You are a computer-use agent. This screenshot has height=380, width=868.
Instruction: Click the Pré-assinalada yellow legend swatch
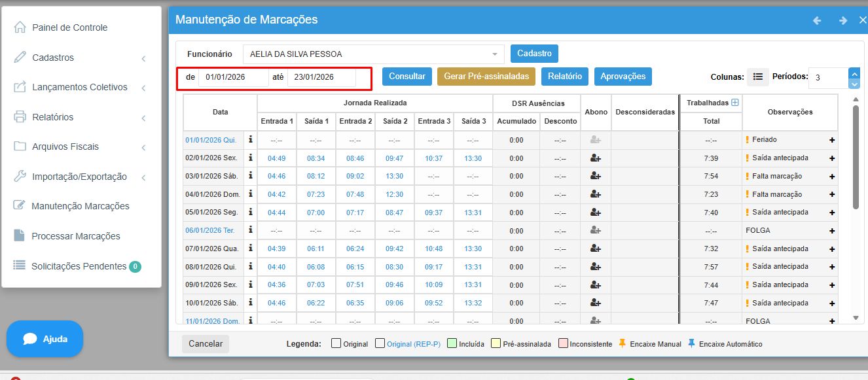pos(496,344)
